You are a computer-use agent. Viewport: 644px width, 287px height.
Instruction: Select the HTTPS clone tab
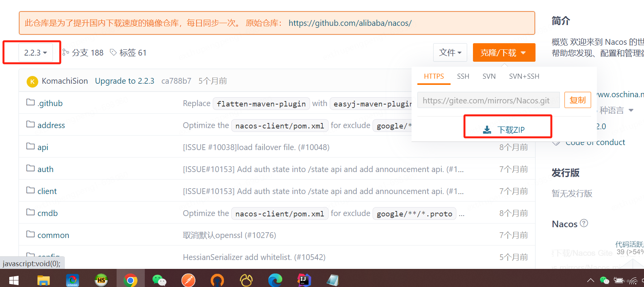click(x=434, y=76)
